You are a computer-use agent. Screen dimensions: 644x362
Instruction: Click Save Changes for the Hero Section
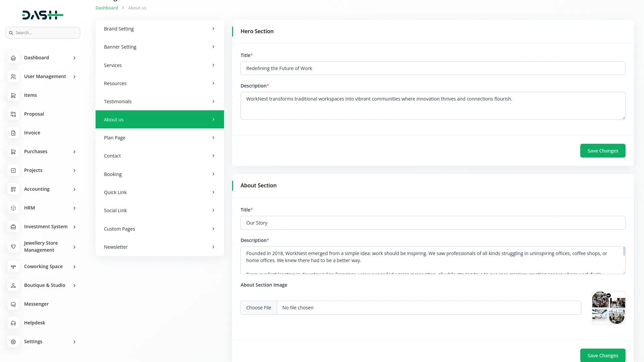tap(602, 150)
